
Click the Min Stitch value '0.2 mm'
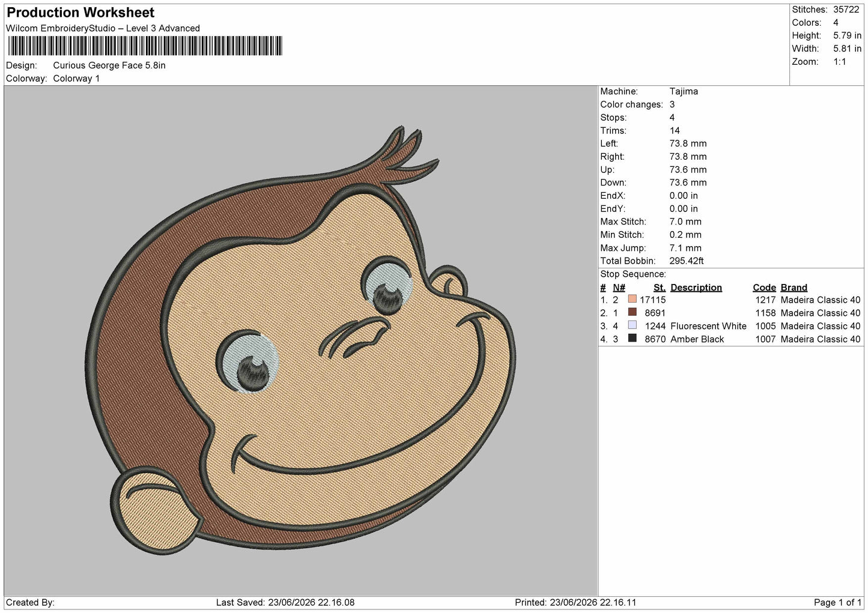click(x=685, y=235)
